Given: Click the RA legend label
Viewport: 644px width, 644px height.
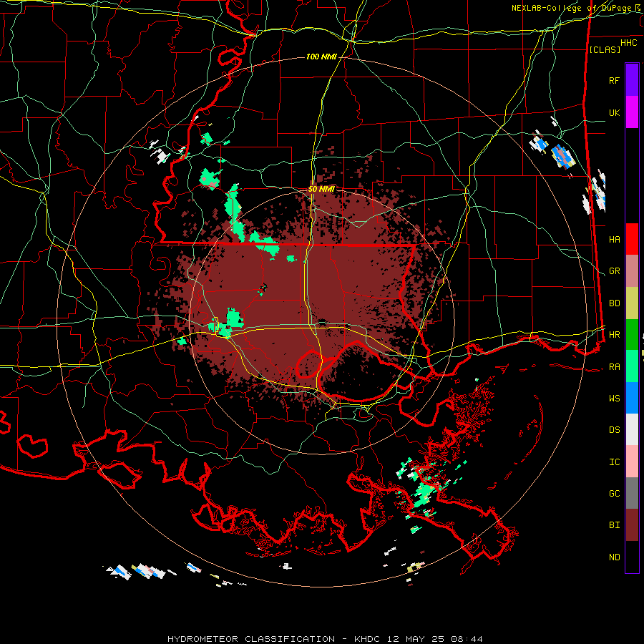Looking at the screenshot, I should (615, 366).
